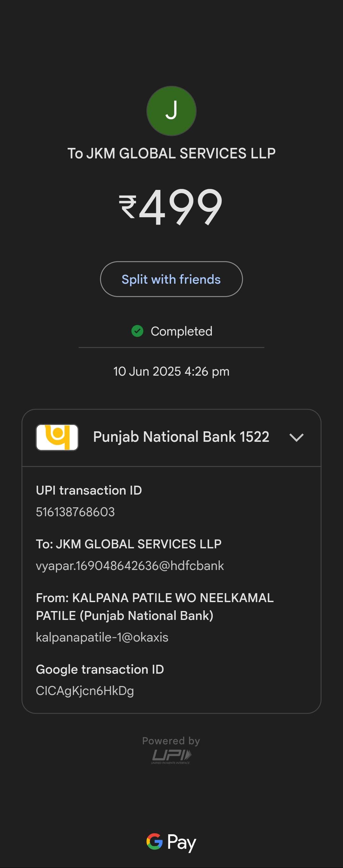Click the Powered by text
343x868 pixels.
(x=171, y=741)
